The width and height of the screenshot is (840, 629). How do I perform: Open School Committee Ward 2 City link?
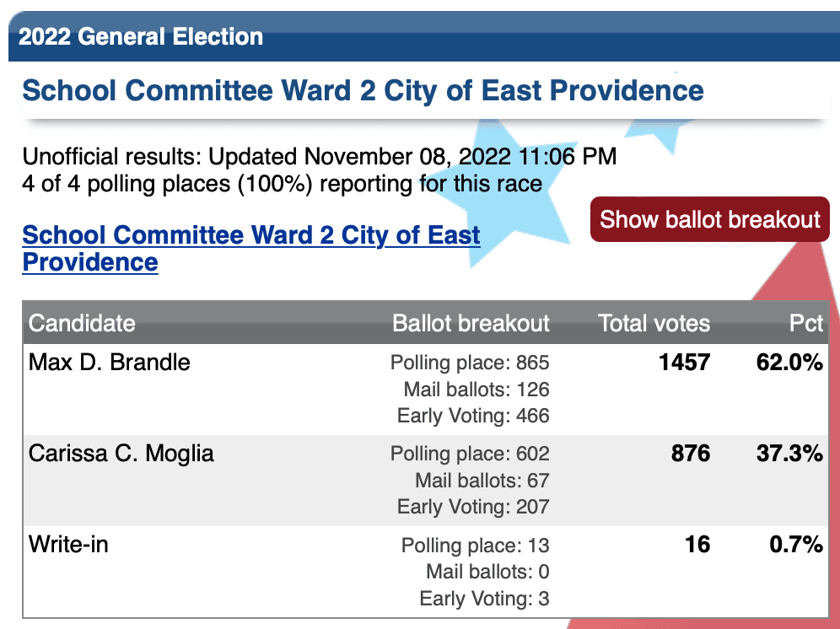(x=251, y=249)
